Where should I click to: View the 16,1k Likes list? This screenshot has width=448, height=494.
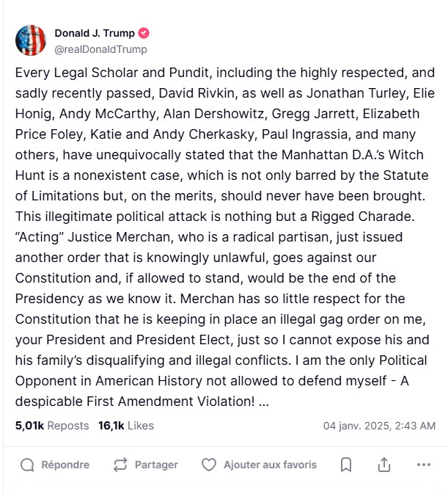pyautogui.click(x=126, y=426)
